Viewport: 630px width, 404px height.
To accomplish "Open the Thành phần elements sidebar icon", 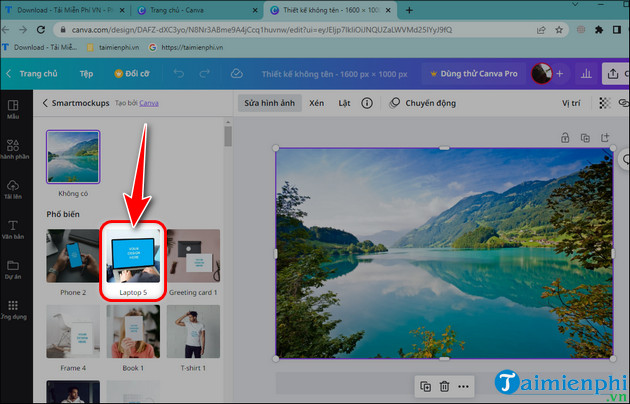I will [13, 149].
